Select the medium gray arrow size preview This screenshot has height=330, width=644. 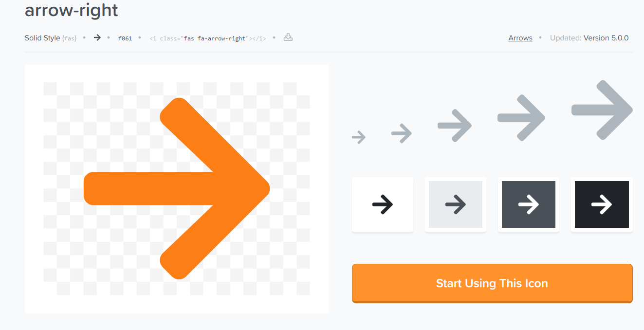(455, 126)
